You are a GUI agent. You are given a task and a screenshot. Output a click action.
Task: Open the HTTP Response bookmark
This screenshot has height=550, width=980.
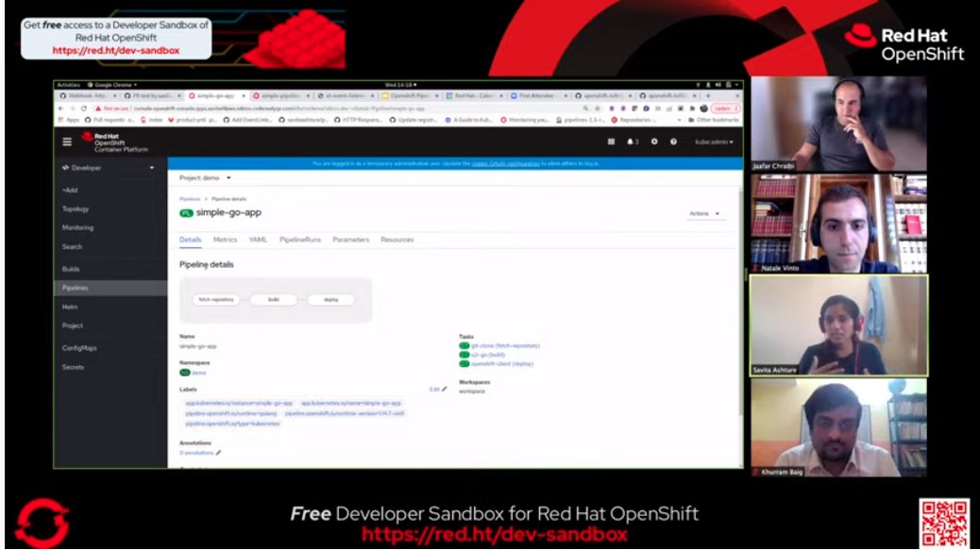tap(358, 120)
